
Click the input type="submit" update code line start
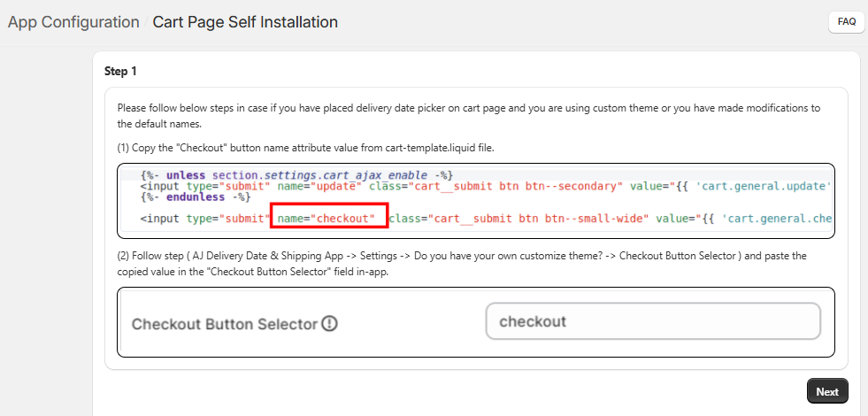[x=204, y=186]
